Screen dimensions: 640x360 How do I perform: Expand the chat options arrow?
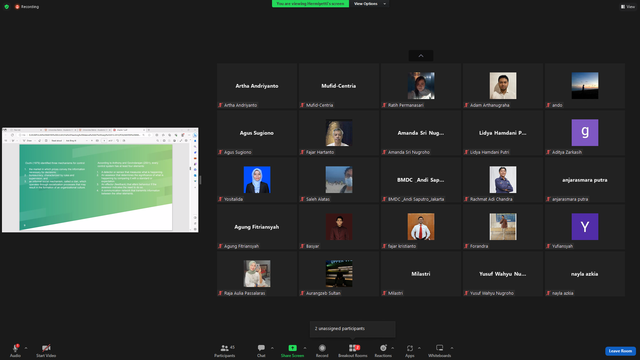tap(272, 348)
